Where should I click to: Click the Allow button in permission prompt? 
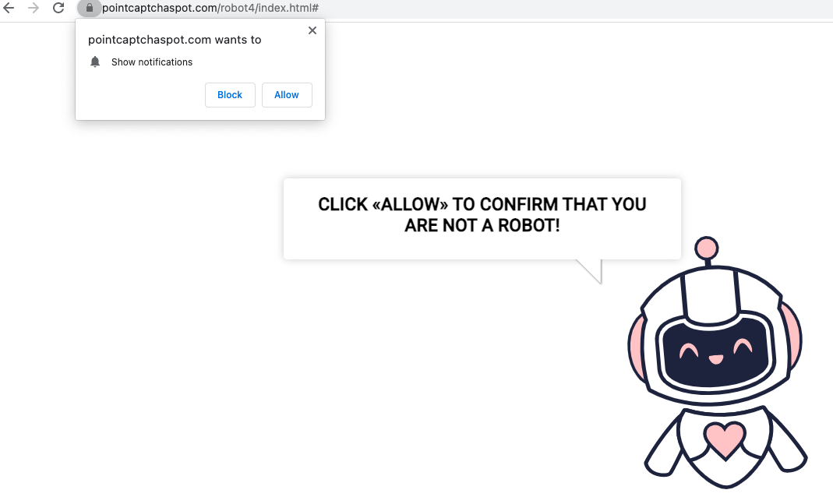click(x=286, y=94)
